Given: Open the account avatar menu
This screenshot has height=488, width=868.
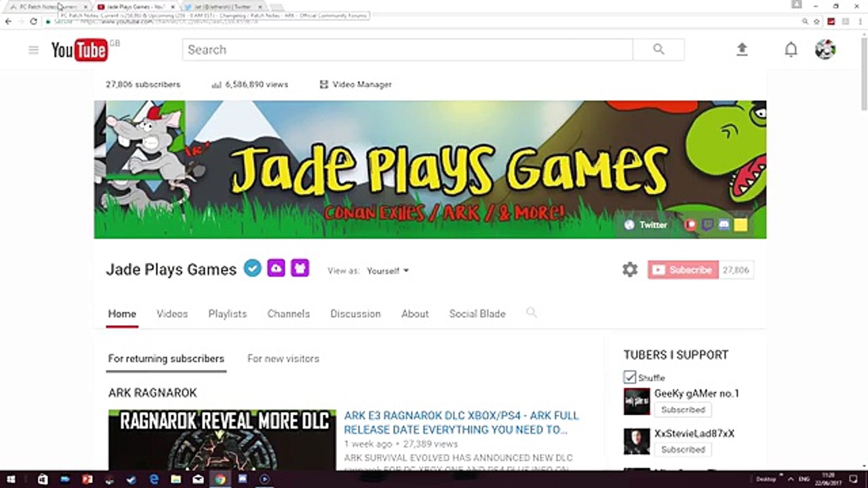Looking at the screenshot, I should (825, 49).
